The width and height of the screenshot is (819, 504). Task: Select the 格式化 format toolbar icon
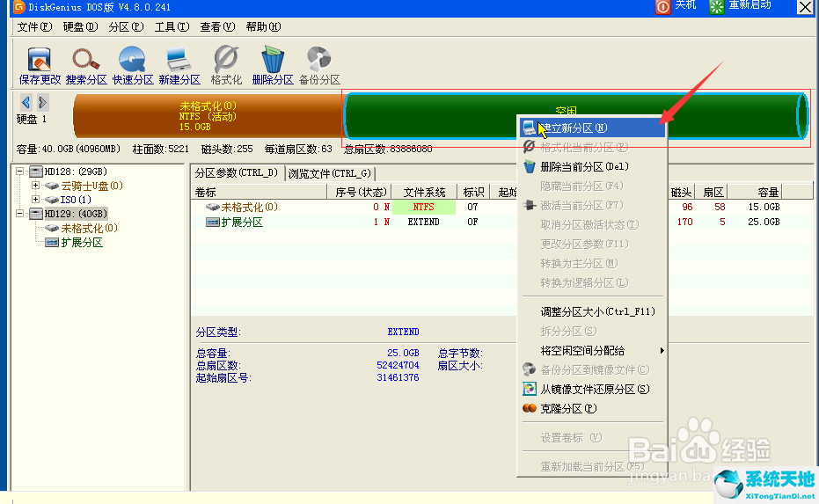coord(226,65)
